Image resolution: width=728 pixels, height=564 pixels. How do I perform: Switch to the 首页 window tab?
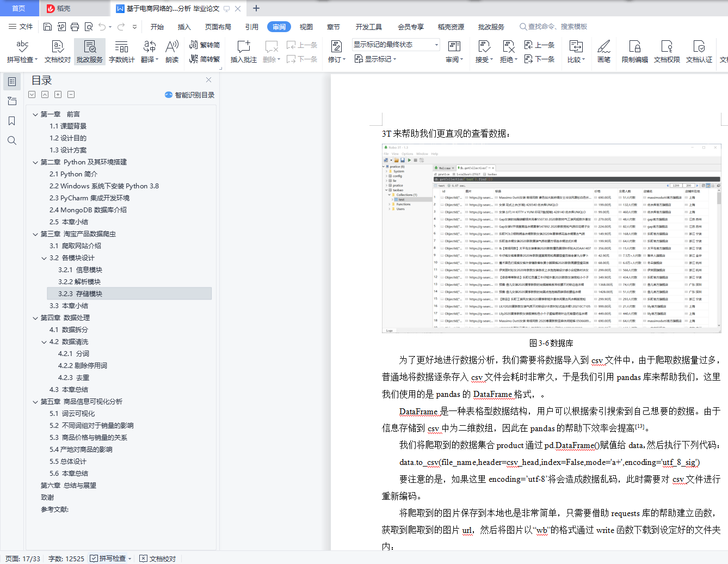click(x=19, y=8)
